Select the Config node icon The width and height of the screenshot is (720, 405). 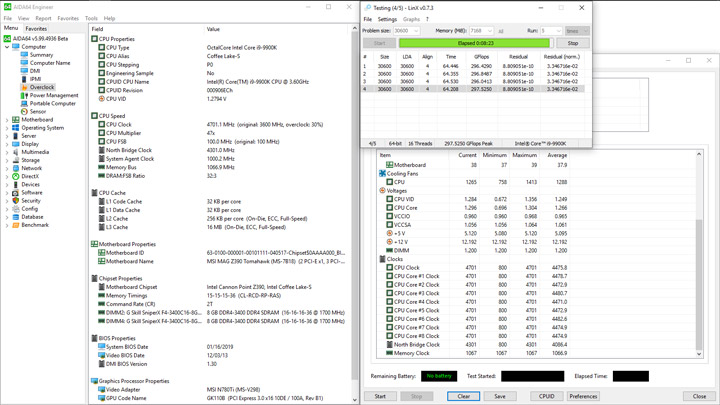pos(16,209)
